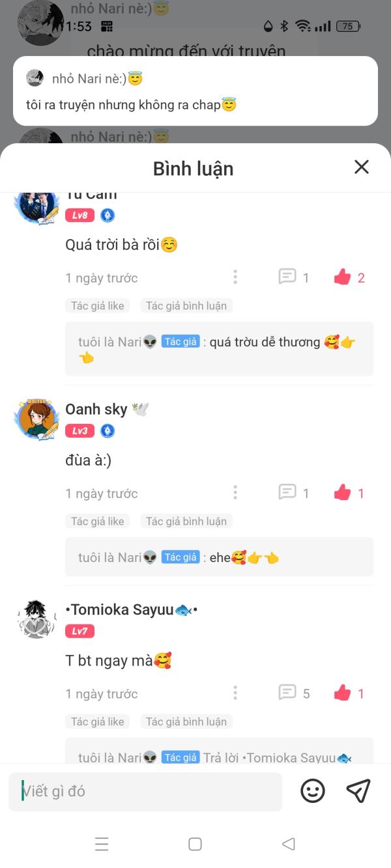Open author reply "quá trừu dễ thương"

click(x=219, y=350)
